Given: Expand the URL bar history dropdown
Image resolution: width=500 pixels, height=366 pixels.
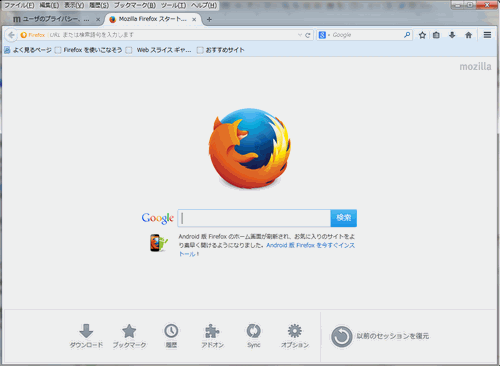Looking at the screenshot, I should [300, 35].
